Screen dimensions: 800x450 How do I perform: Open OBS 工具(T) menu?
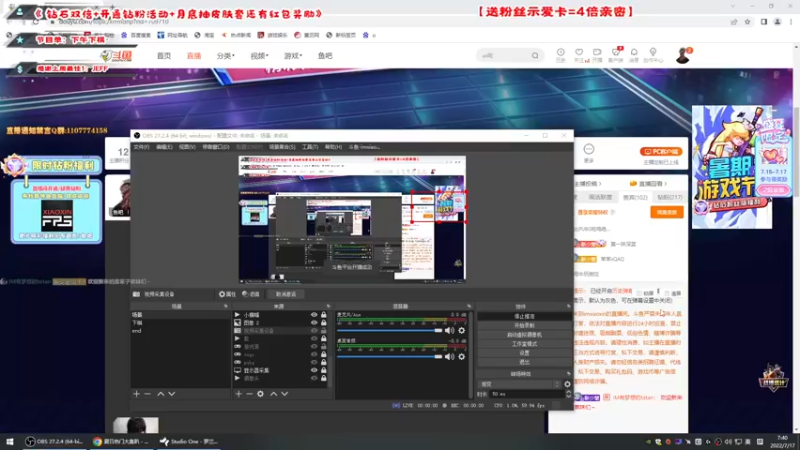pos(310,147)
